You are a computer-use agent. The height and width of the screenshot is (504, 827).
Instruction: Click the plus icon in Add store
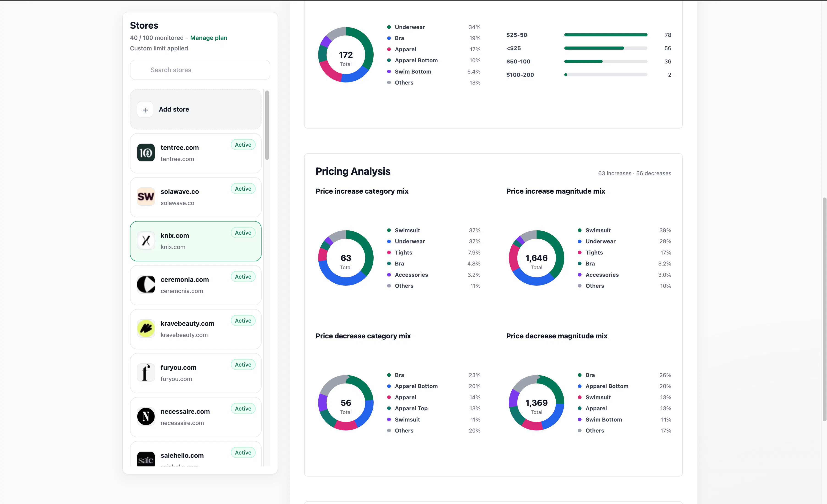point(145,109)
